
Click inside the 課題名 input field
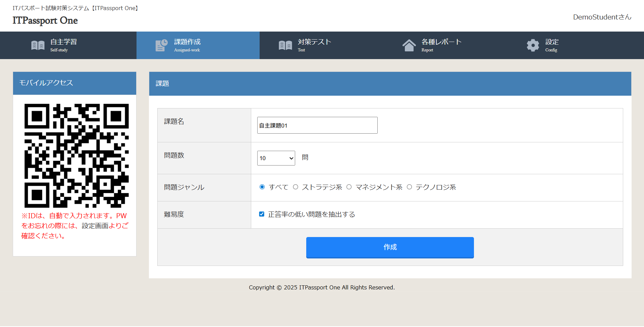[x=317, y=125]
